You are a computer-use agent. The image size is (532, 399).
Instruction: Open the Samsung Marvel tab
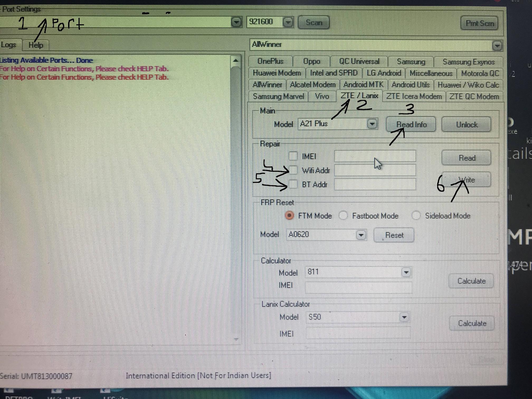[x=278, y=96]
